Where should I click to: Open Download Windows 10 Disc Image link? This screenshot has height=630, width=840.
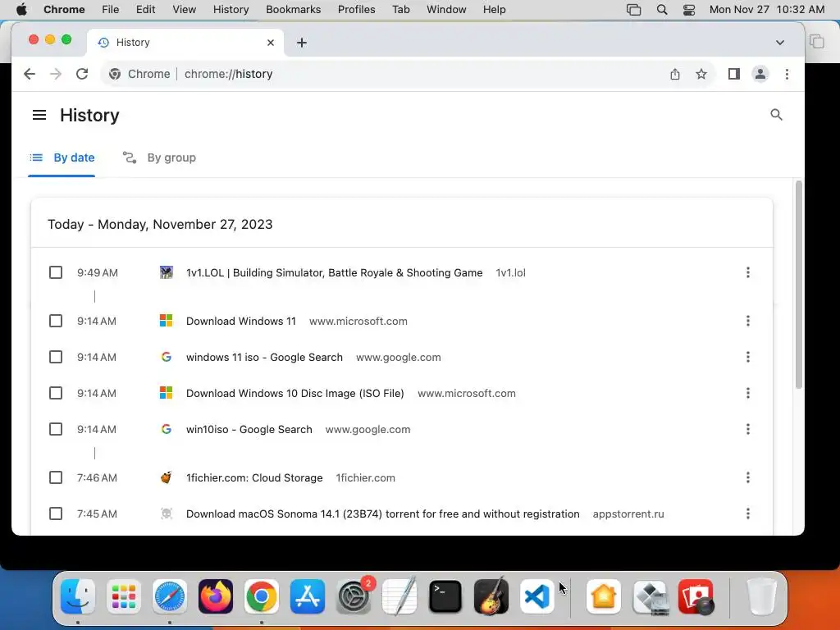[295, 393]
